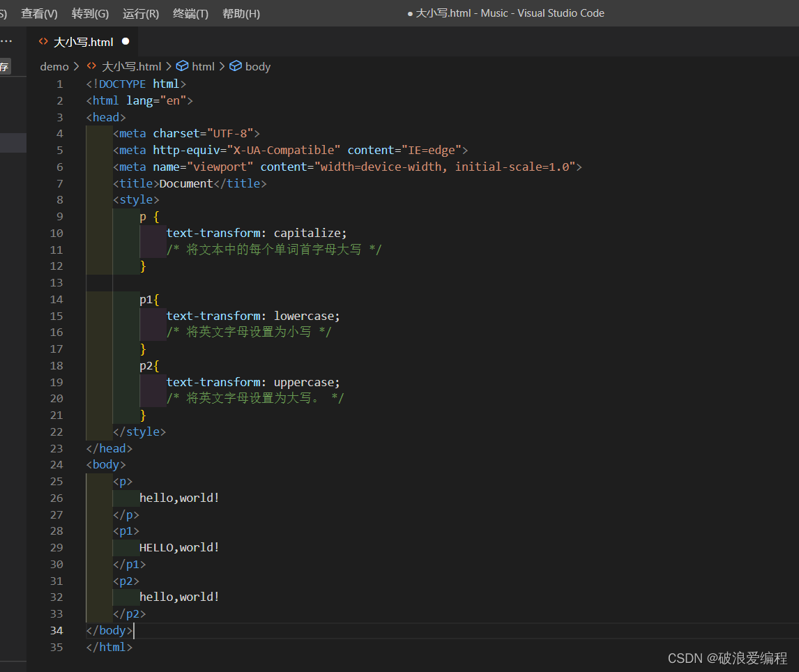Image resolution: width=799 pixels, height=672 pixels.
Task: Click the p1 selector on line 14
Action: 146,300
